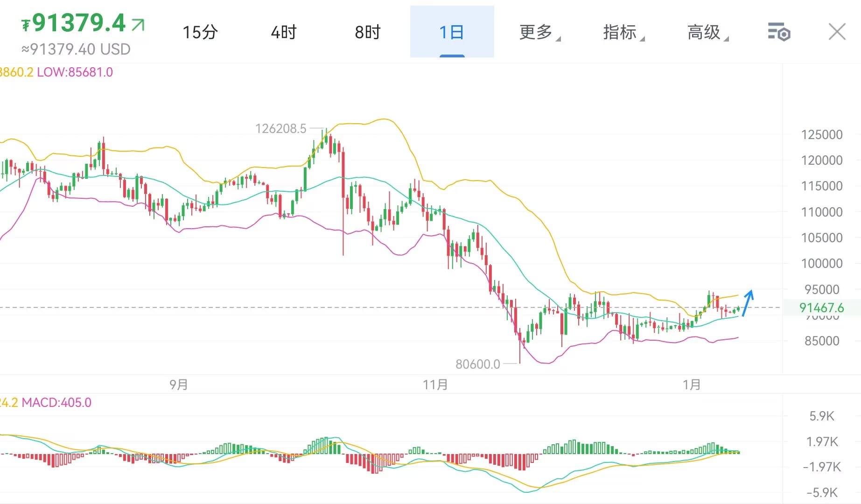Click the 9月 date axis marker

[179, 385]
